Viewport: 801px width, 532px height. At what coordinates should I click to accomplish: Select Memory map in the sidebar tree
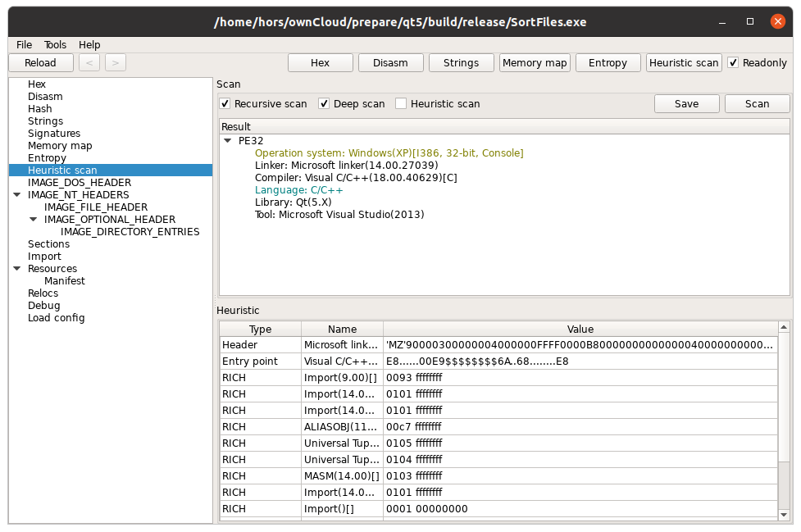click(x=60, y=146)
